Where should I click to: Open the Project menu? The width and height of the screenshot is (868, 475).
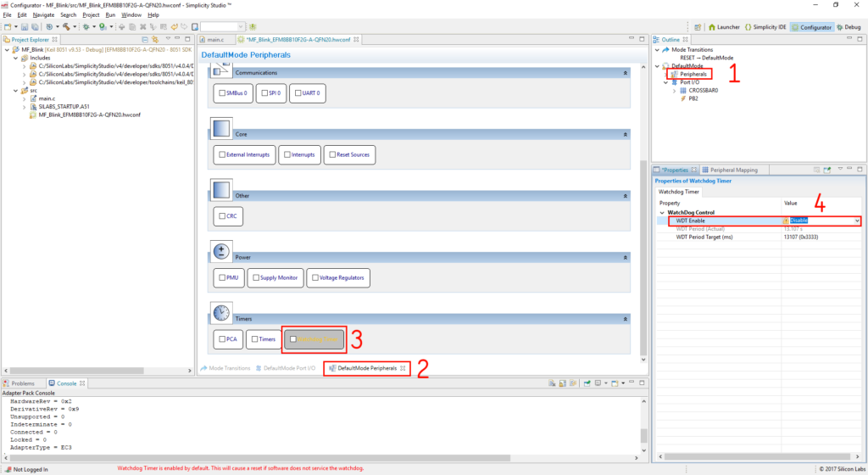point(91,15)
